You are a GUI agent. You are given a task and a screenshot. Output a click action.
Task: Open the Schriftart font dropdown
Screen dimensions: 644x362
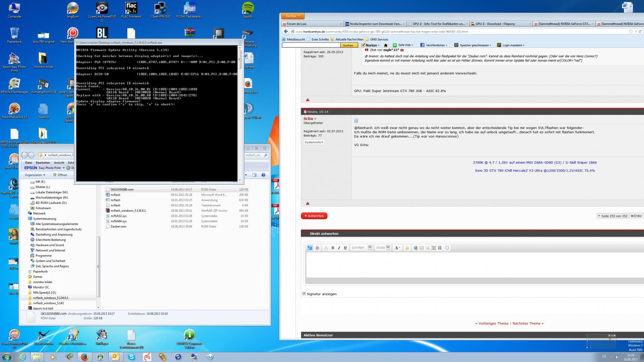coord(361,248)
